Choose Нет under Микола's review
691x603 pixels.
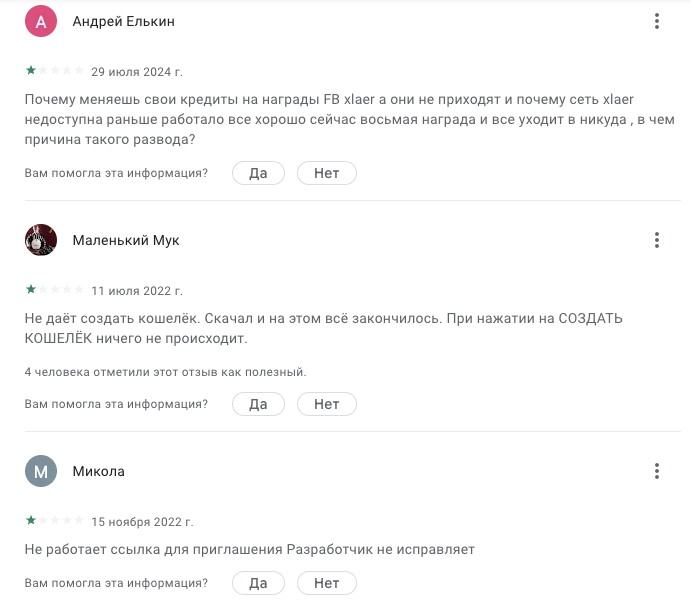click(327, 583)
